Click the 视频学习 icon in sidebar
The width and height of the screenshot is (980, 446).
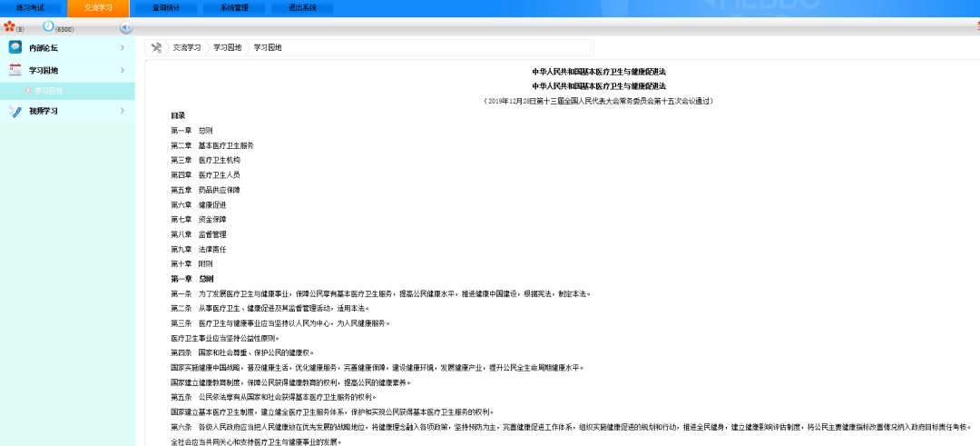coord(15,111)
